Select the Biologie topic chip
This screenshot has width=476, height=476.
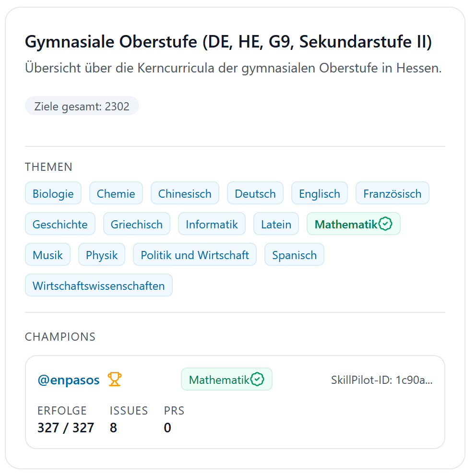click(53, 193)
